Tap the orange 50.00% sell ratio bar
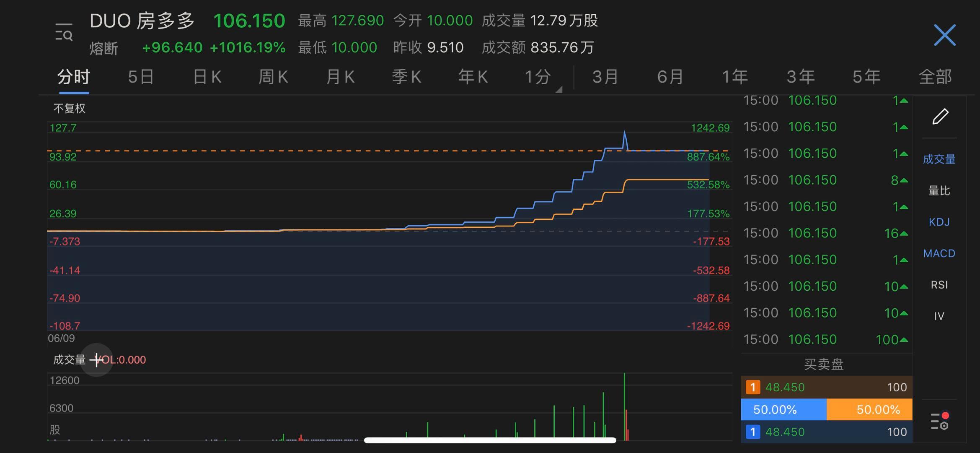980x453 pixels. (x=869, y=409)
